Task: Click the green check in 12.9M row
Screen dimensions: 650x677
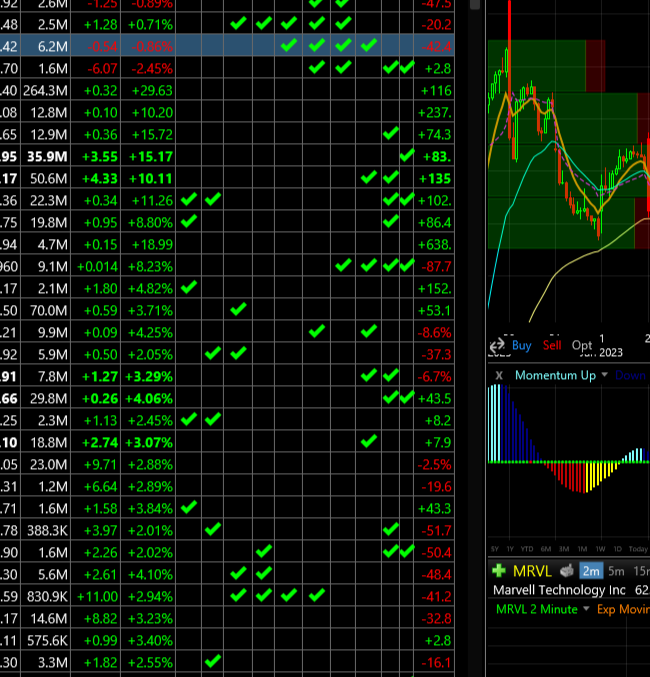Action: pyautogui.click(x=390, y=133)
